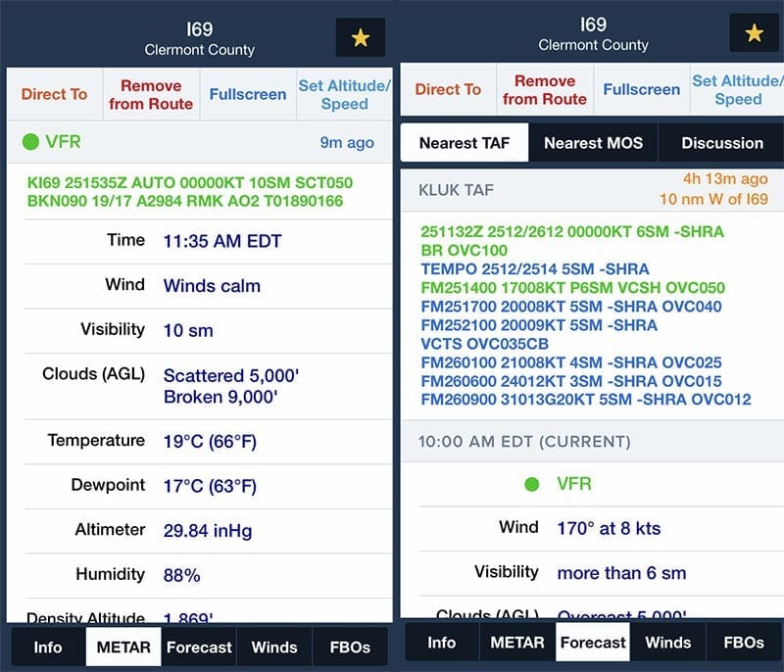
Task: Open Set Altitude/Speed on the left panel
Action: point(343,95)
